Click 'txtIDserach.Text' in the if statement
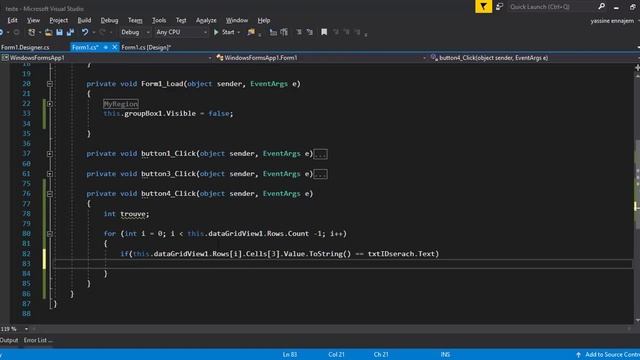The height and width of the screenshot is (360, 640). [401, 253]
